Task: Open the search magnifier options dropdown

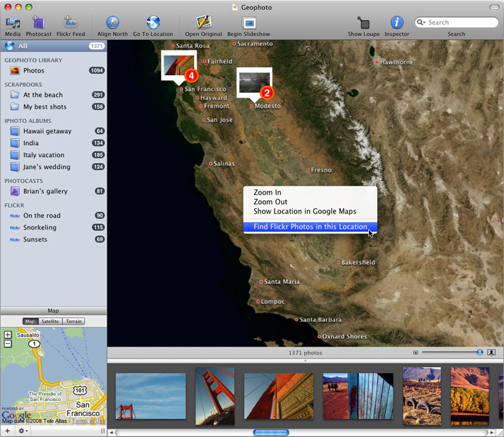Action: pos(422,23)
